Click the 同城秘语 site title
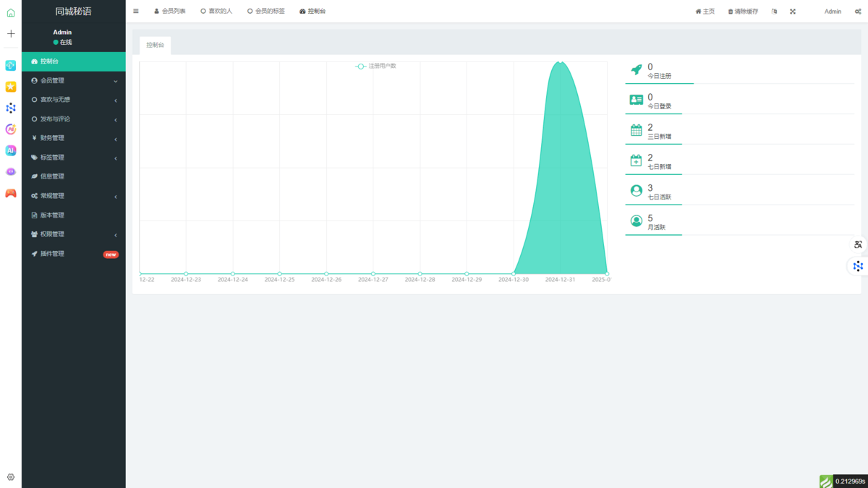 [x=74, y=12]
